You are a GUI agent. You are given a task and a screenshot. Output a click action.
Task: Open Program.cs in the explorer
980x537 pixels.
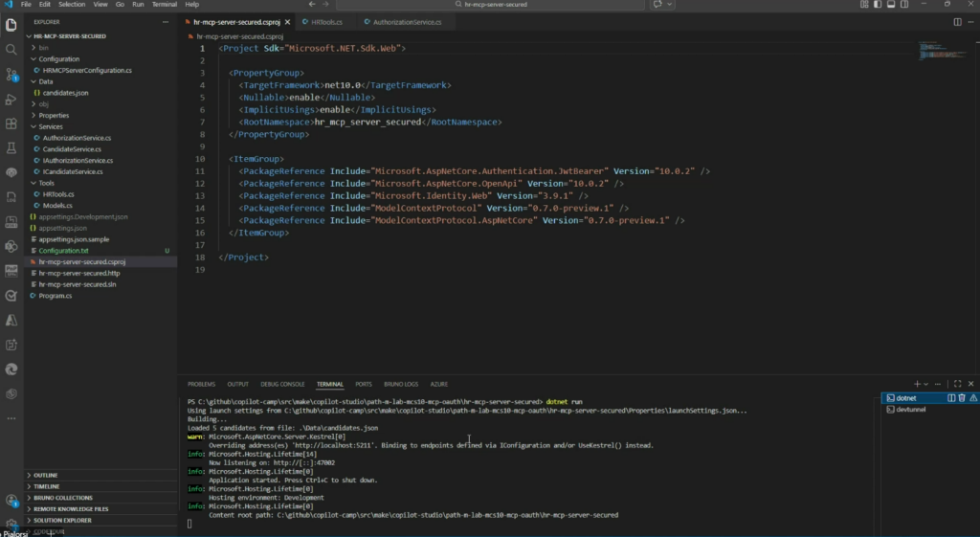click(56, 296)
